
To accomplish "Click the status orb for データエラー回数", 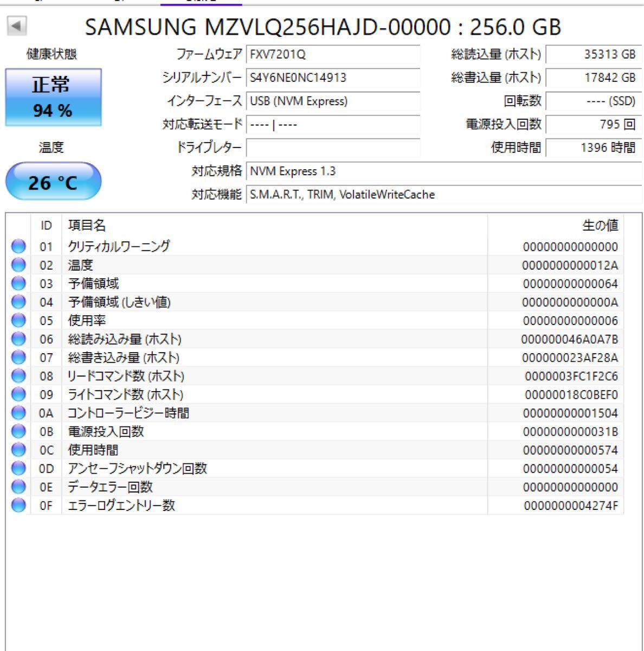I will tap(18, 486).
